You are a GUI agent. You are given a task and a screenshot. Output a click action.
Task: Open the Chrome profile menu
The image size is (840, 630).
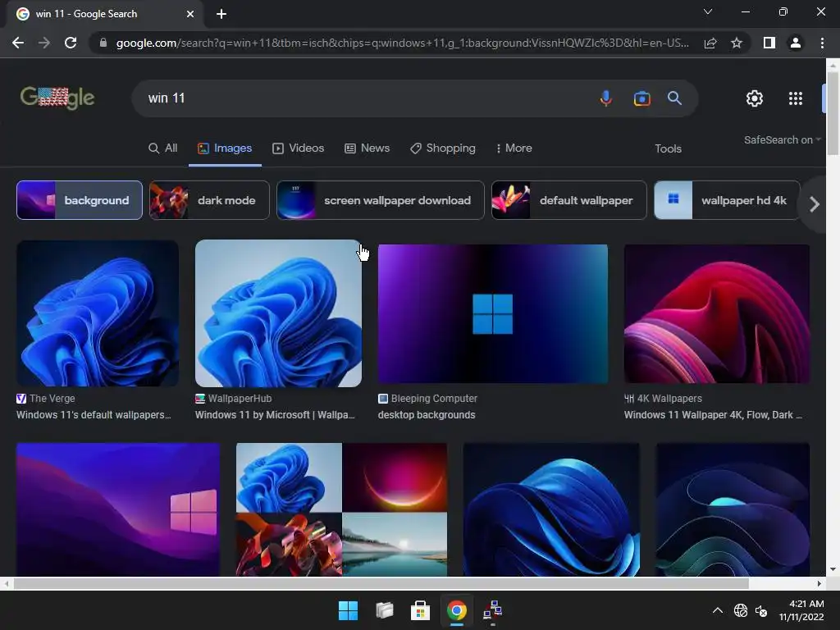click(796, 43)
